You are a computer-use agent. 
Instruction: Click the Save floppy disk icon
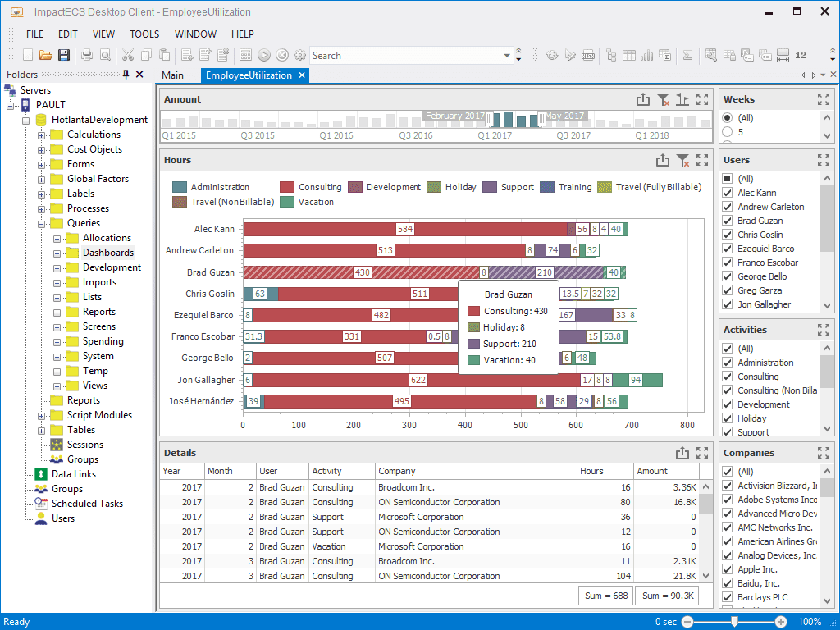(64, 55)
